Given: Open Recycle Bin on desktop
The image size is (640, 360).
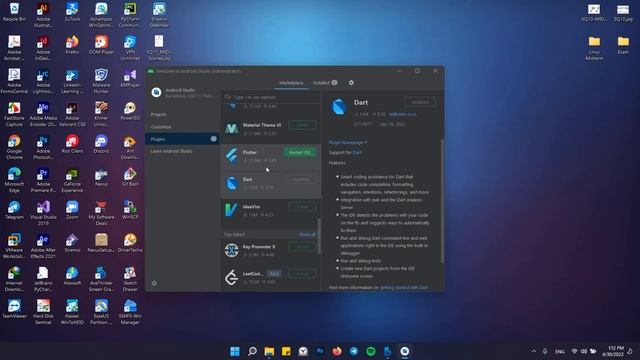Looking at the screenshot, I should (14, 12).
